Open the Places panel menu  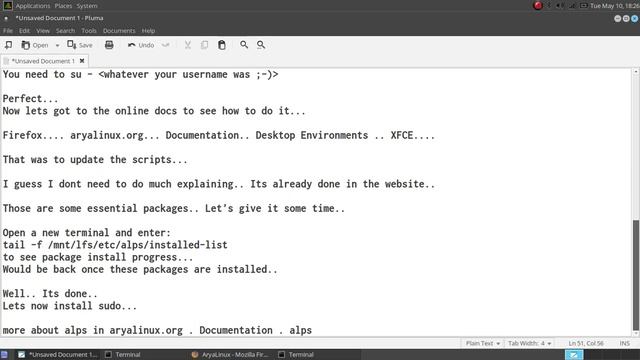point(63,6)
